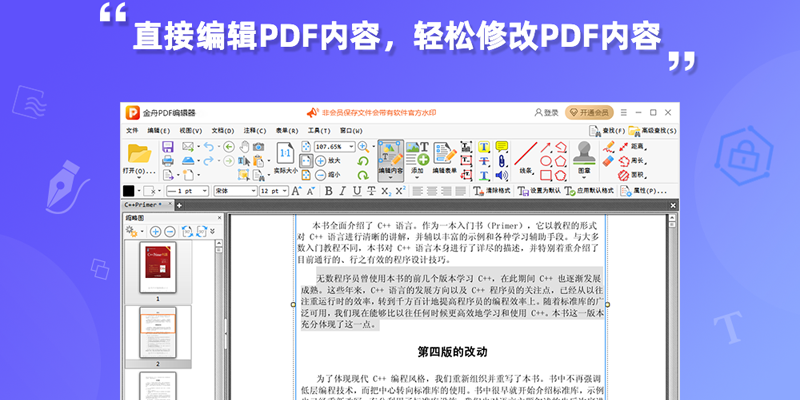Viewport: 800px width, 400px height.
Task: Toggle Subscript formatting
Action: [386, 191]
